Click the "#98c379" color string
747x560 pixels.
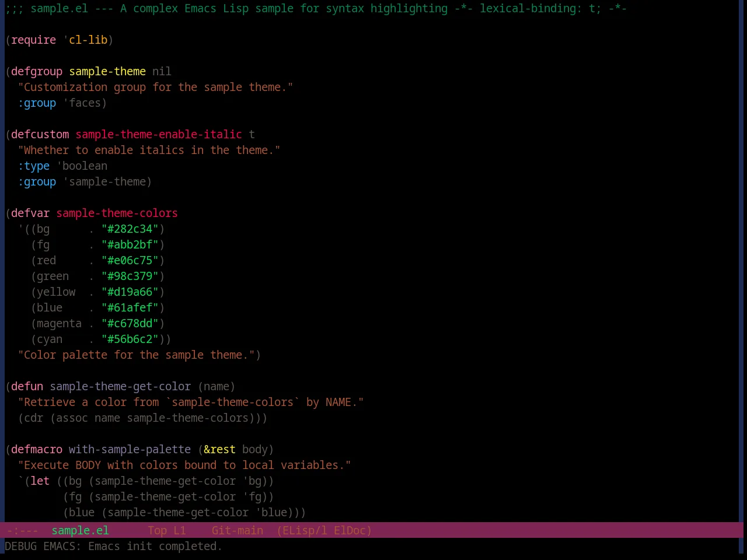point(130,276)
